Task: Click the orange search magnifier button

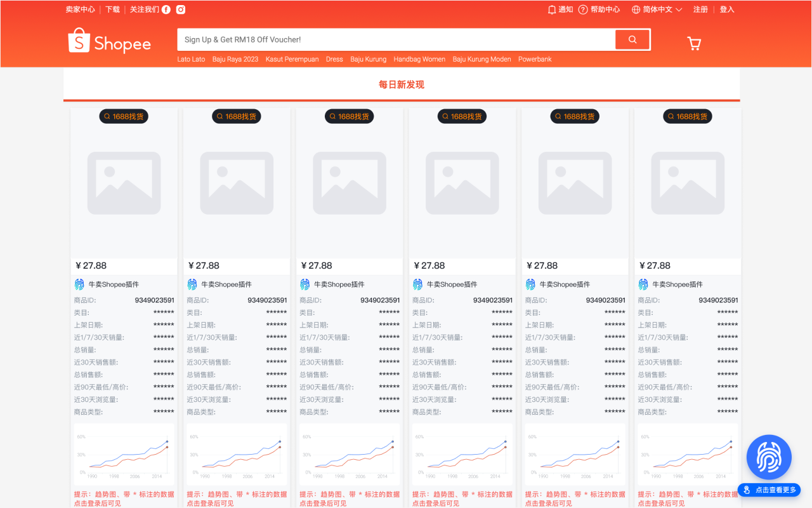Action: pyautogui.click(x=632, y=39)
